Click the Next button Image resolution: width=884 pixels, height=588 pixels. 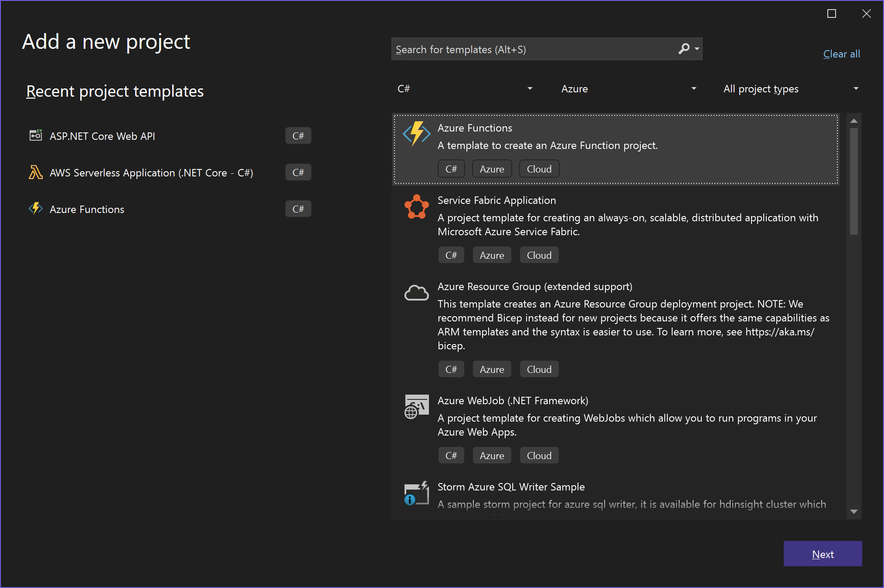822,554
